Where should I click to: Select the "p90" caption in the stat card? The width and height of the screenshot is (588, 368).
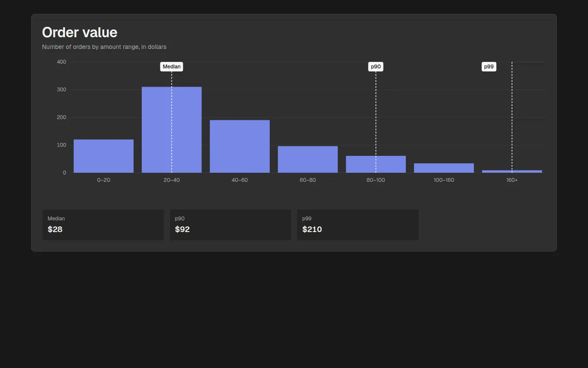(x=180, y=219)
